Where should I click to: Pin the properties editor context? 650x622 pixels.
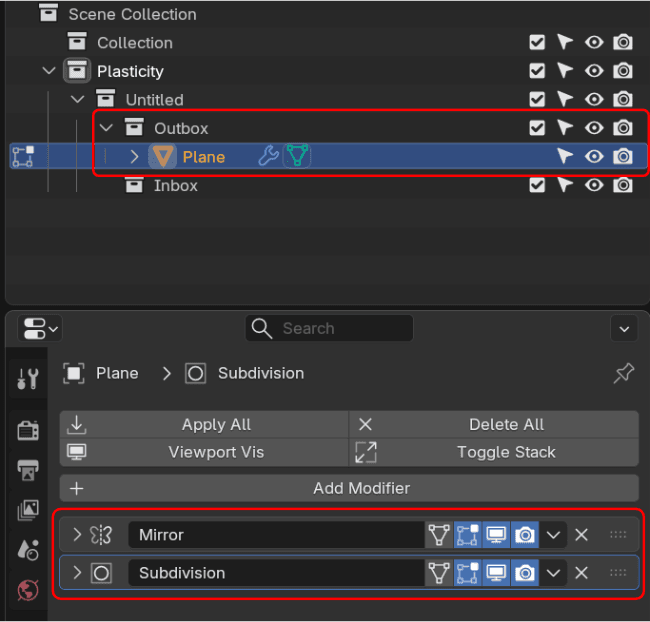tap(623, 373)
